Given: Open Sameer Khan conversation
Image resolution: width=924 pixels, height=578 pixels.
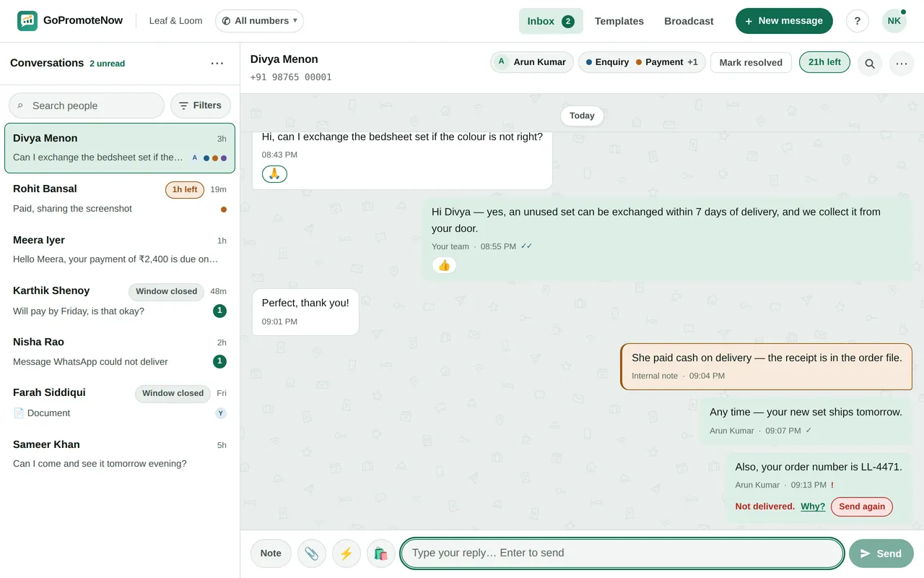Looking at the screenshot, I should tap(120, 454).
